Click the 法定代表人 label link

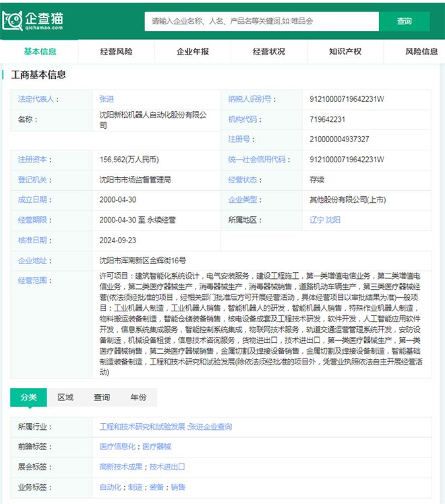click(x=36, y=99)
